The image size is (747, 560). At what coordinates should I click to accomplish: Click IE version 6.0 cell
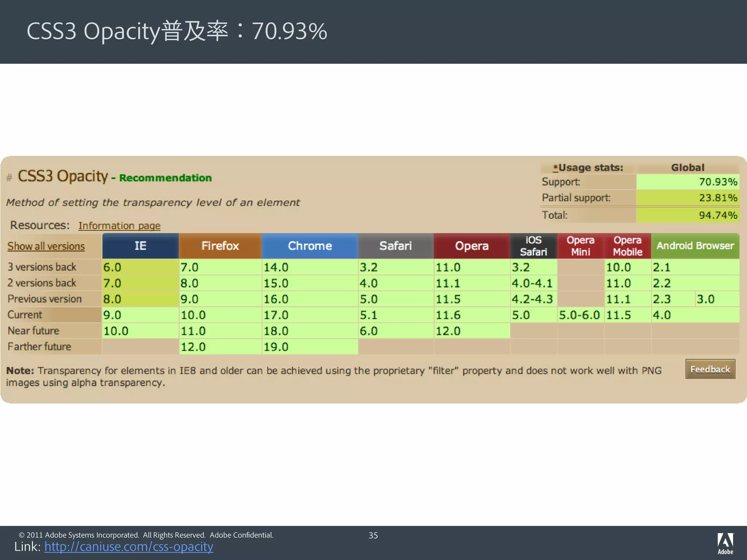(x=140, y=267)
